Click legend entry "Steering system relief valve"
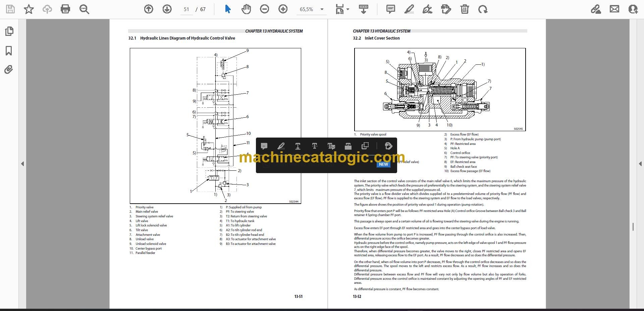 click(x=154, y=216)
